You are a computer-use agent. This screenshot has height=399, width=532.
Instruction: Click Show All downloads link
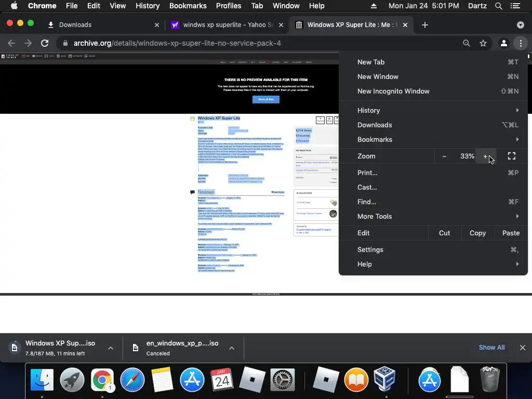point(491,348)
